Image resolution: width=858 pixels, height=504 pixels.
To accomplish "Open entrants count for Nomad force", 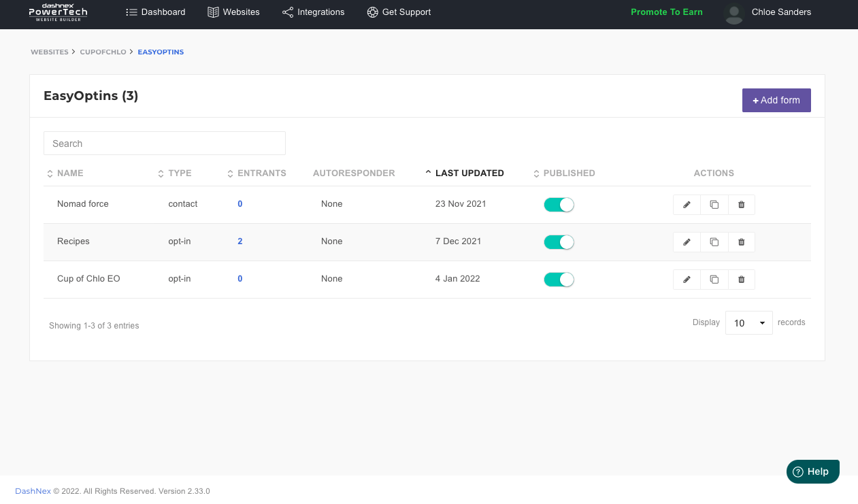I will coord(240,204).
